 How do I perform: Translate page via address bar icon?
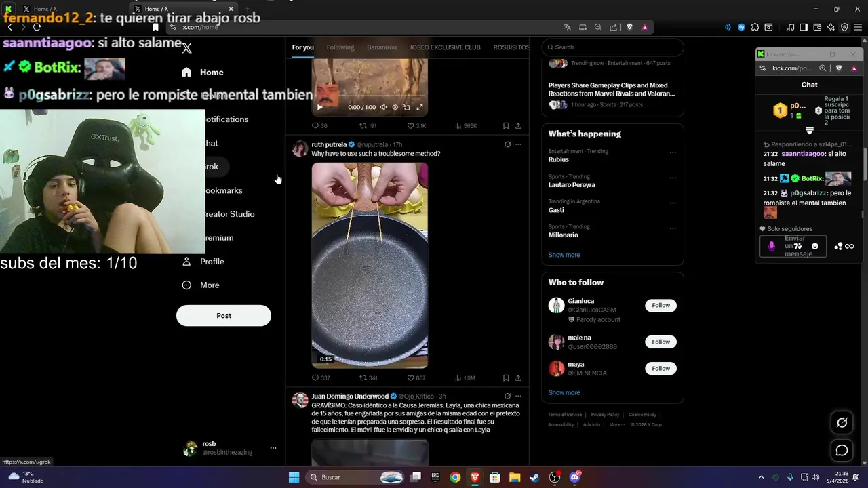point(568,27)
